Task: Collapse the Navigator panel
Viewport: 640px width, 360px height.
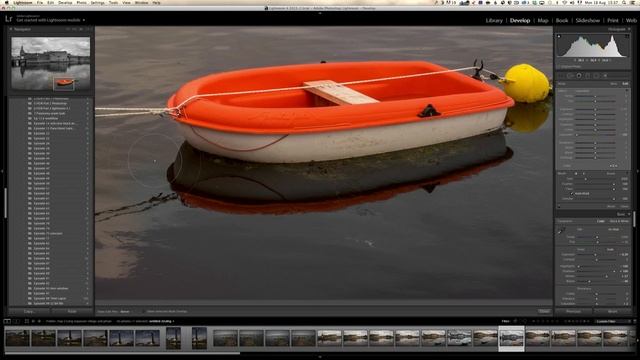Action: [11, 29]
